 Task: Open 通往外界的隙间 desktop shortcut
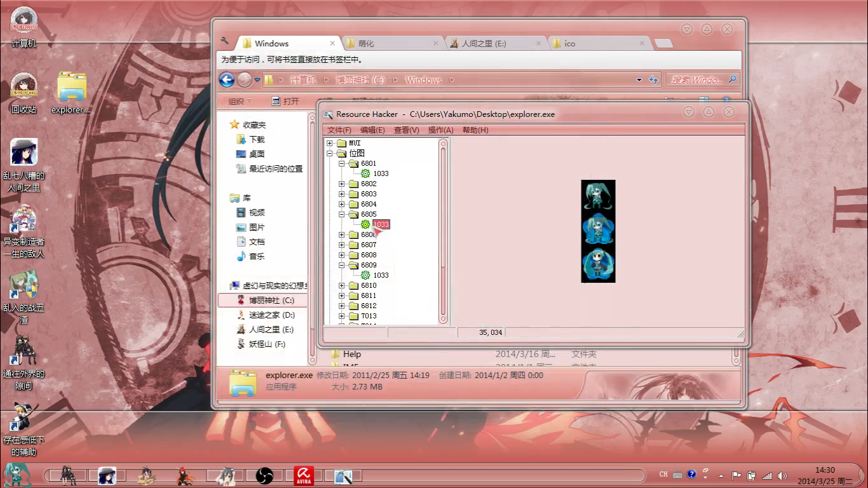pyautogui.click(x=24, y=362)
